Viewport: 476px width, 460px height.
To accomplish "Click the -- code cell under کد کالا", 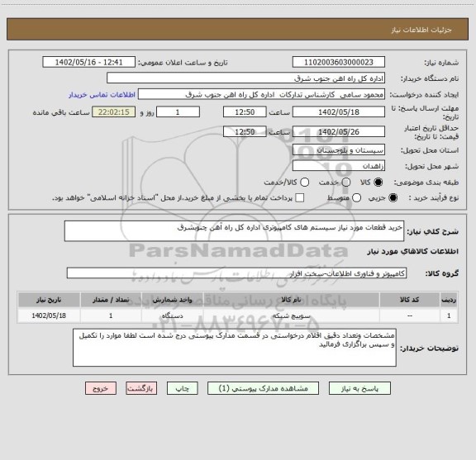I will pyautogui.click(x=410, y=315).
